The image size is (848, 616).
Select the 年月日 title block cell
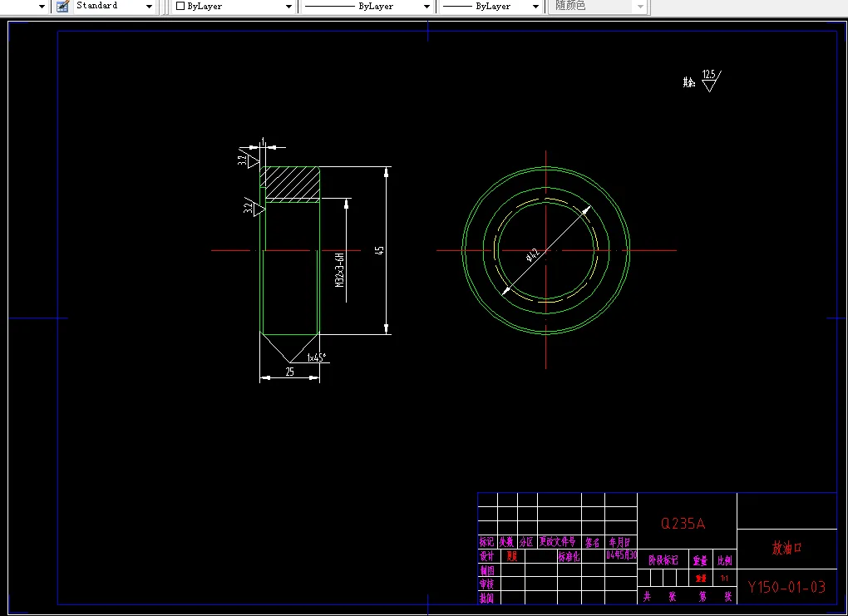tap(619, 542)
